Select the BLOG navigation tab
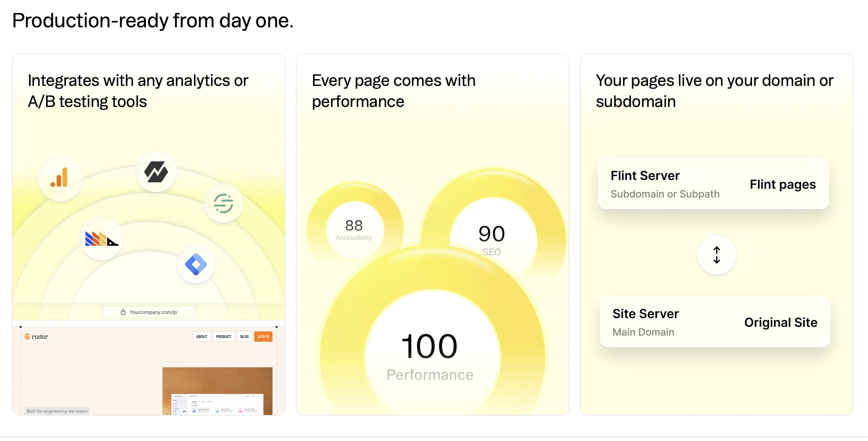 (244, 336)
